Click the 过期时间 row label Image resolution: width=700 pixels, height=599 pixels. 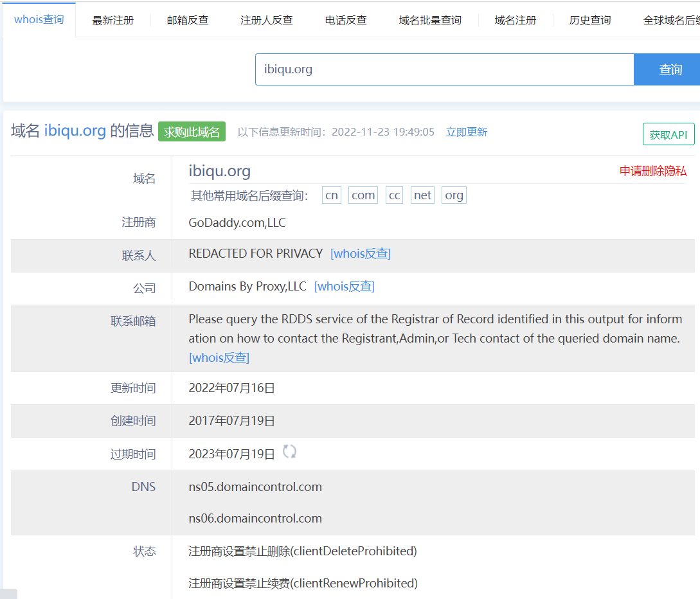click(133, 454)
